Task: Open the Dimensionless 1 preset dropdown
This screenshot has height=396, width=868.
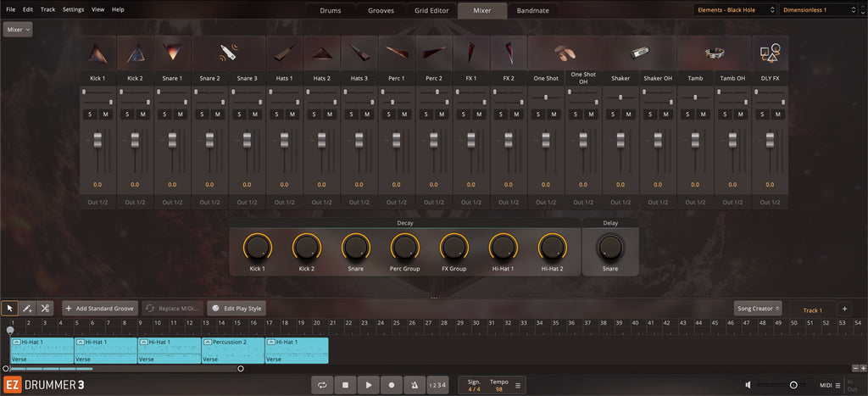Action: [x=820, y=9]
